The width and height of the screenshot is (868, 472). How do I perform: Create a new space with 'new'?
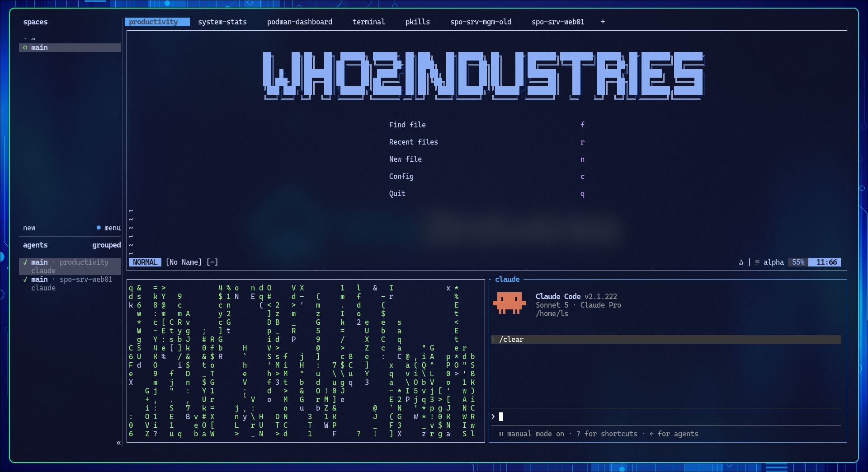click(29, 228)
